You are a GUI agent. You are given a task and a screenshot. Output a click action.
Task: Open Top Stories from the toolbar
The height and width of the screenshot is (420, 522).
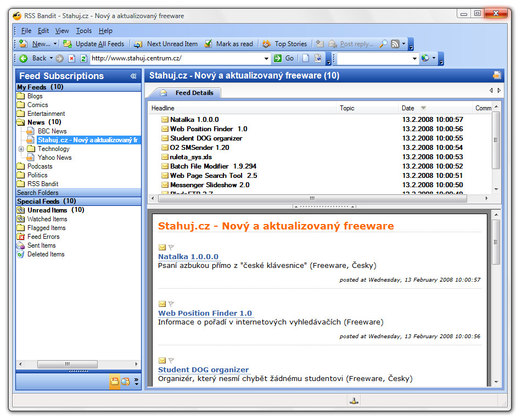coord(288,44)
